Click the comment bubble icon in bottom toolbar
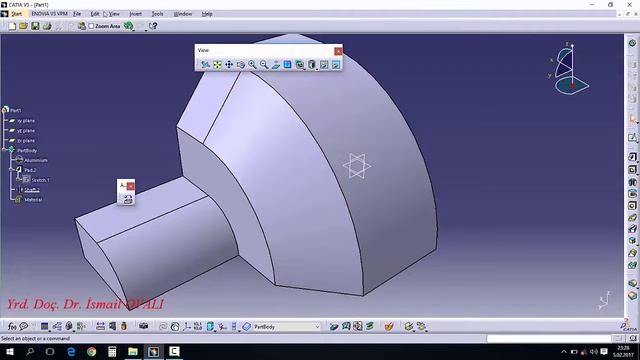640x360 pixels. tap(24, 326)
